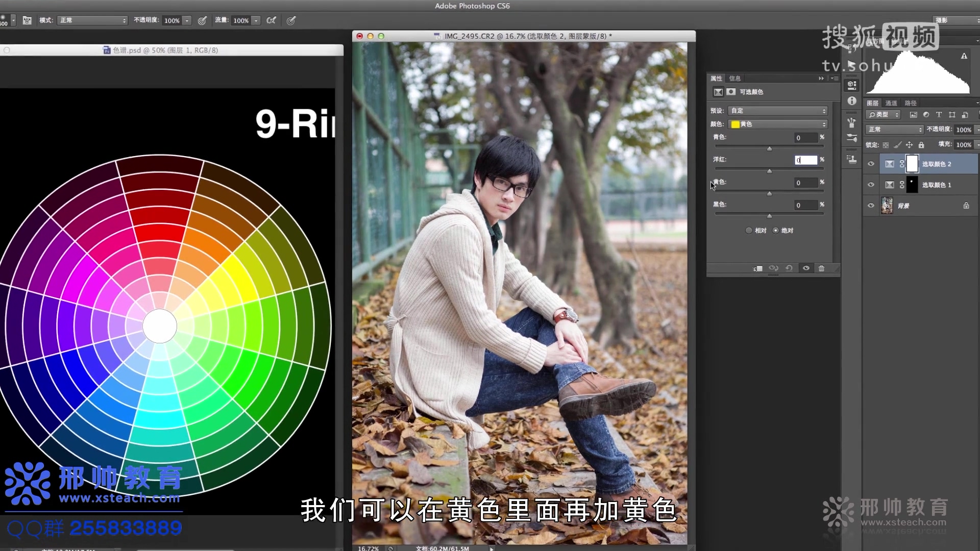
Task: Click the airbrush icon in options bar
Action: pos(272,20)
